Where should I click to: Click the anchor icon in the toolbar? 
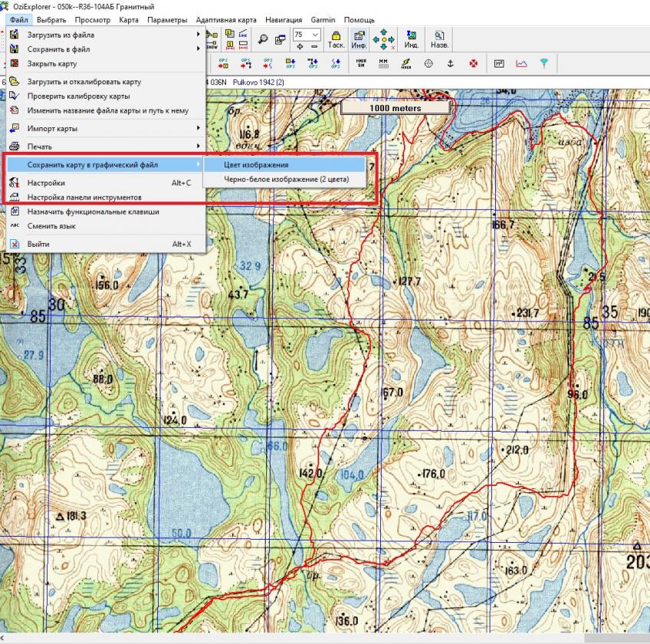[451, 64]
